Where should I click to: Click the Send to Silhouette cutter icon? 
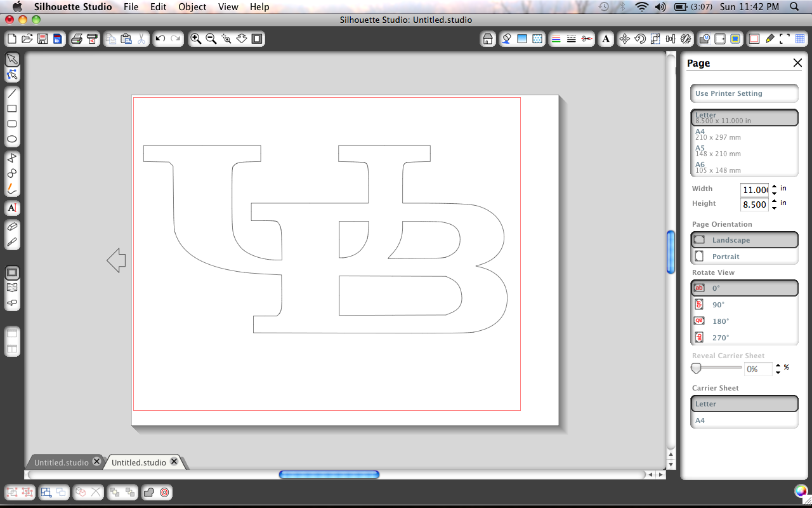click(x=92, y=39)
